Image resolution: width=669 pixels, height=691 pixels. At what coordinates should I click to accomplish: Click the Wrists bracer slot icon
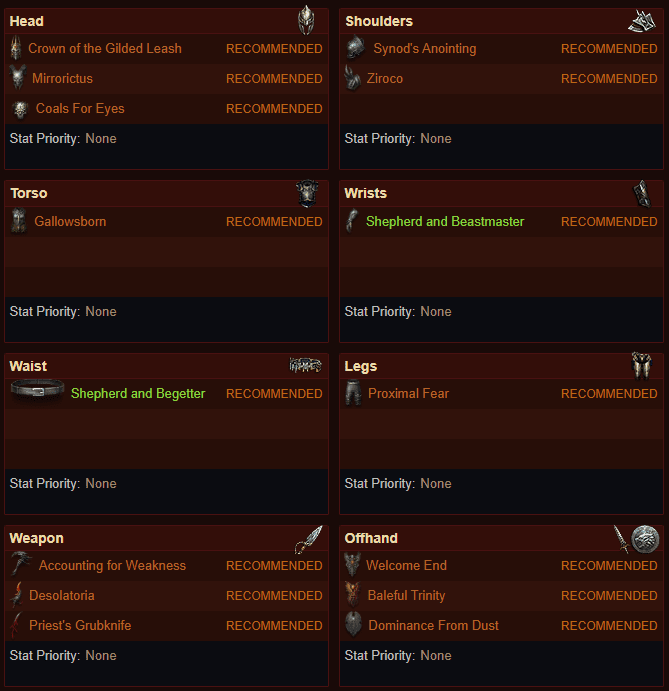(x=642, y=193)
